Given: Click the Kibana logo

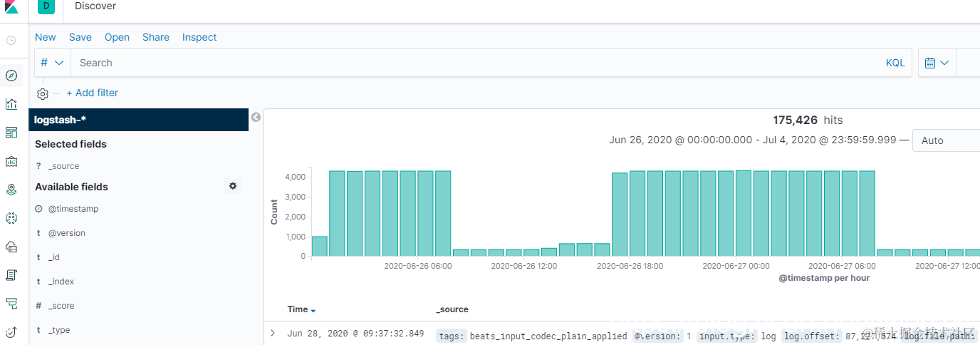Looking at the screenshot, I should coord(11,7).
